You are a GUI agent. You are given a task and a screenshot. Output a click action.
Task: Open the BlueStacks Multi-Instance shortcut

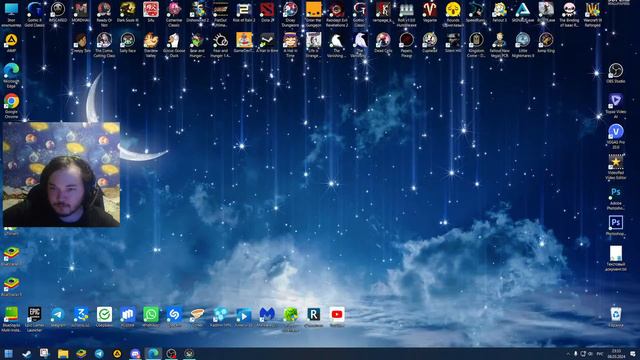point(11,319)
